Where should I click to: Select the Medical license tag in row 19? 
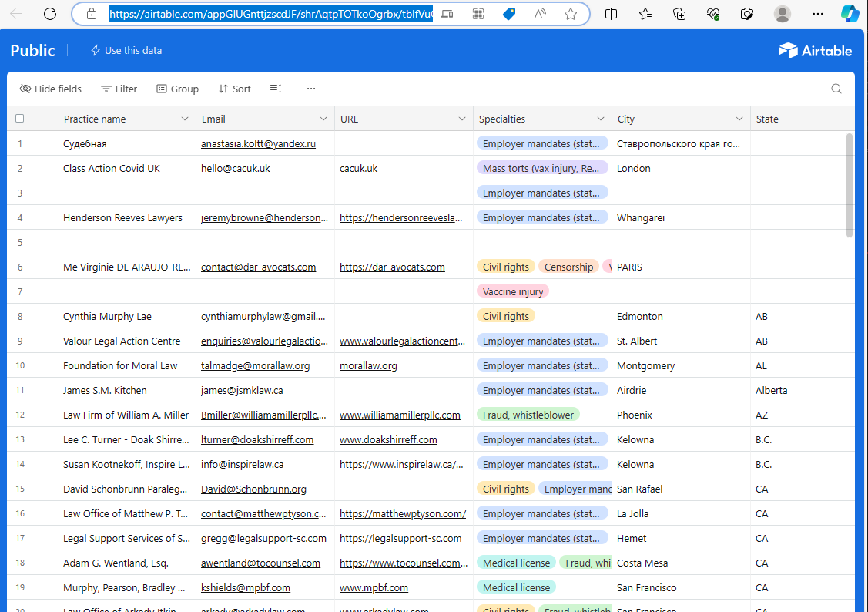click(517, 587)
